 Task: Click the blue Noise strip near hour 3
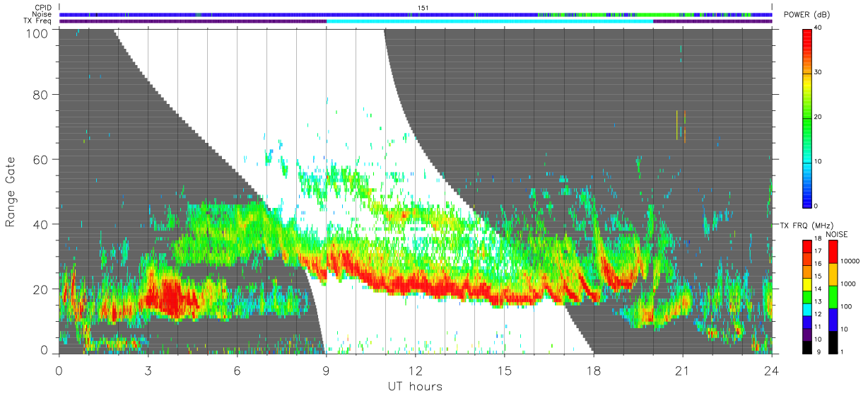coord(148,14)
